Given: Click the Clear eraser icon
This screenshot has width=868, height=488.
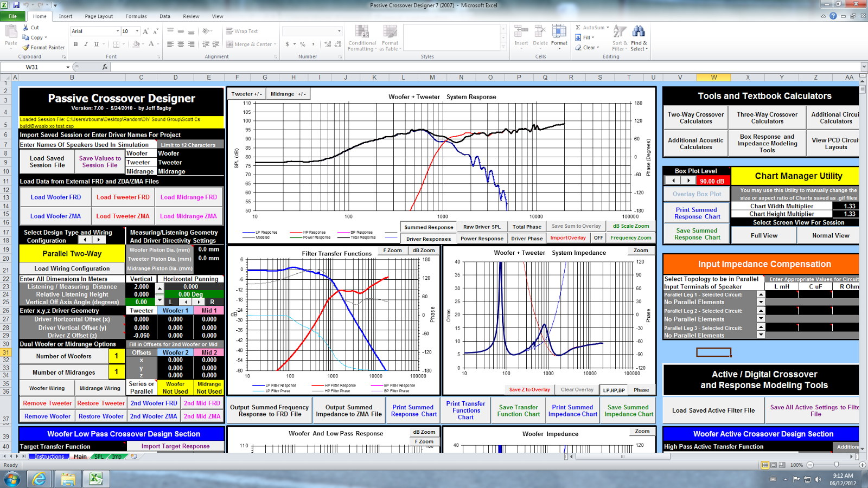Looking at the screenshot, I should (x=579, y=47).
